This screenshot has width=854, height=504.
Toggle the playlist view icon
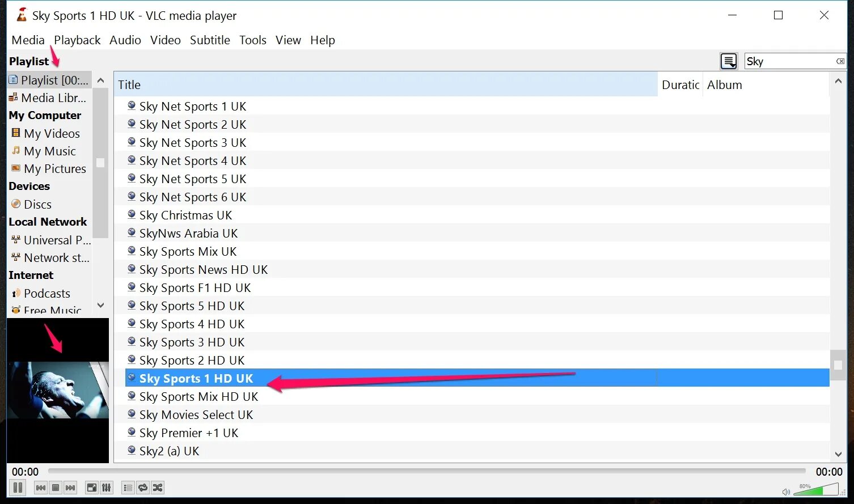128,488
